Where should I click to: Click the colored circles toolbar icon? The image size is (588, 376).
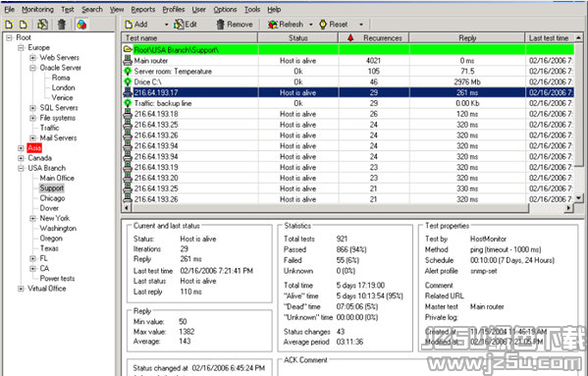pos(81,25)
